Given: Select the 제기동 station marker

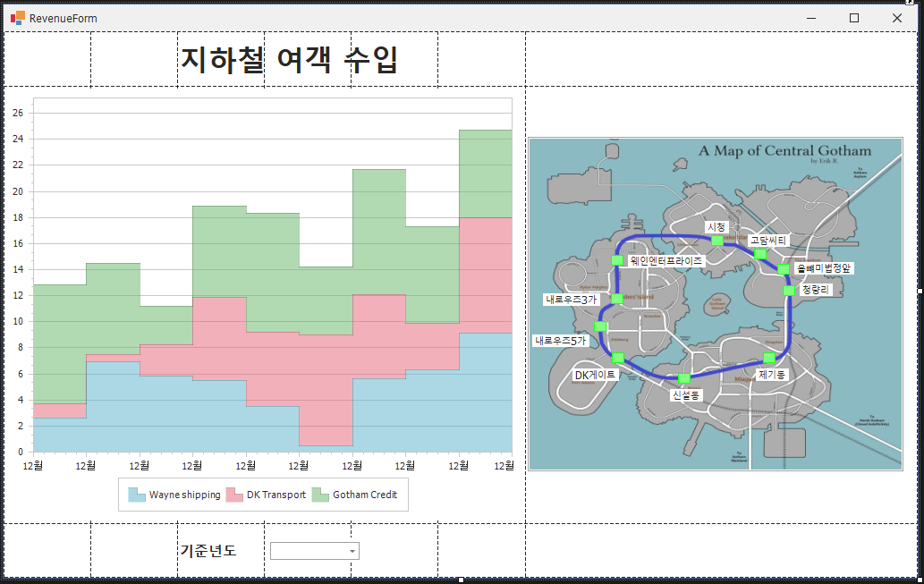Looking at the screenshot, I should point(769,358).
